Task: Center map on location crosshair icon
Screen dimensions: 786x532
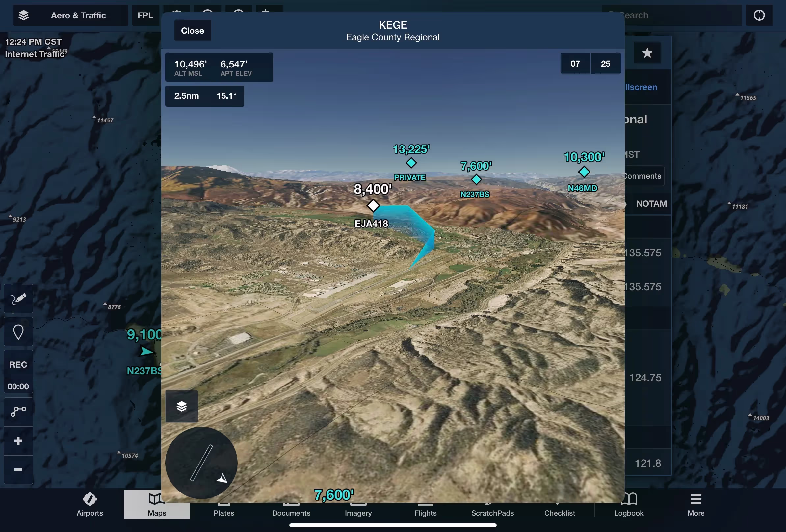Action: tap(759, 15)
